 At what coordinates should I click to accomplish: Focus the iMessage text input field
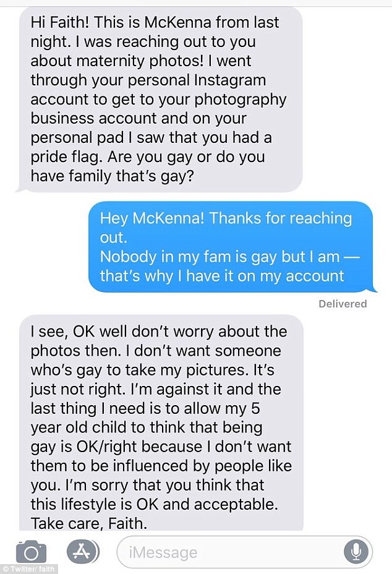point(244,552)
